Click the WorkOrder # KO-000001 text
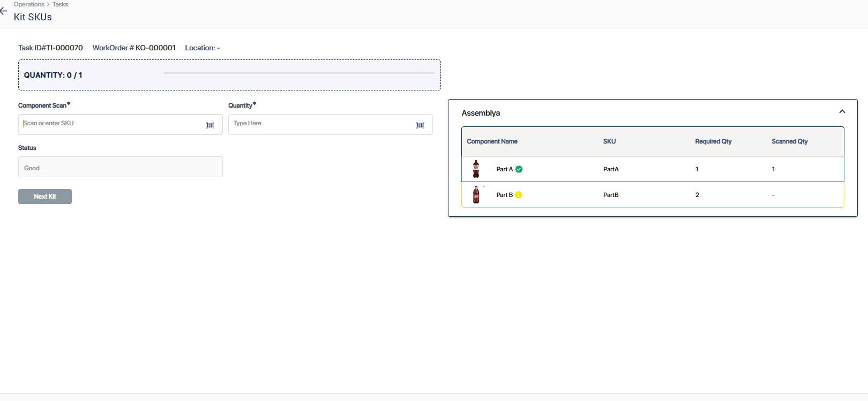 [x=134, y=48]
